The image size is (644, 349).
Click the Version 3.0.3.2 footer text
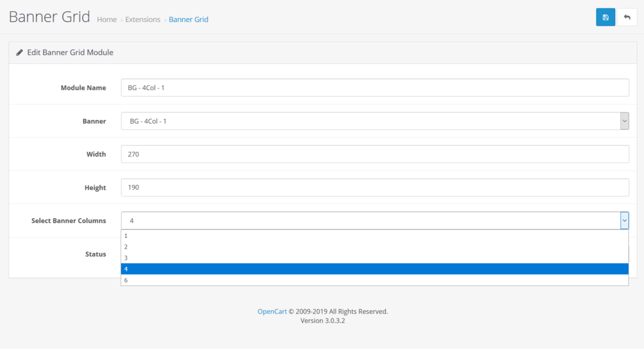(x=323, y=321)
